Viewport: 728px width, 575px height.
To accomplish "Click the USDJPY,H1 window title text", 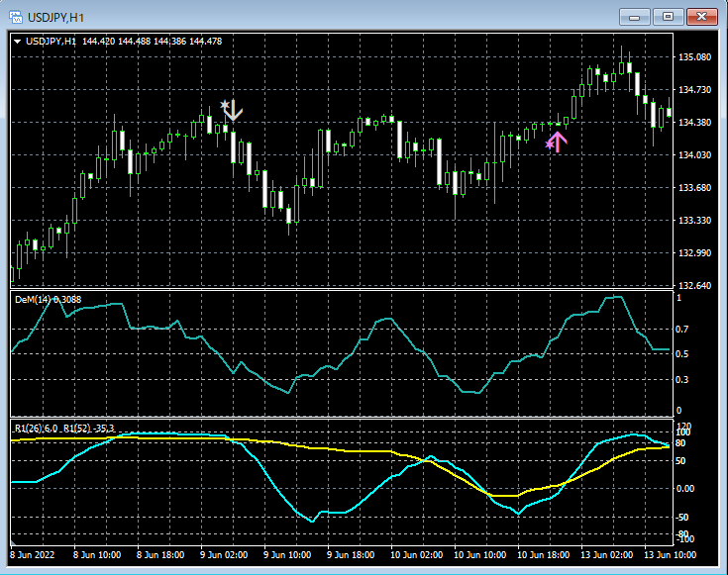I will pyautogui.click(x=56, y=16).
